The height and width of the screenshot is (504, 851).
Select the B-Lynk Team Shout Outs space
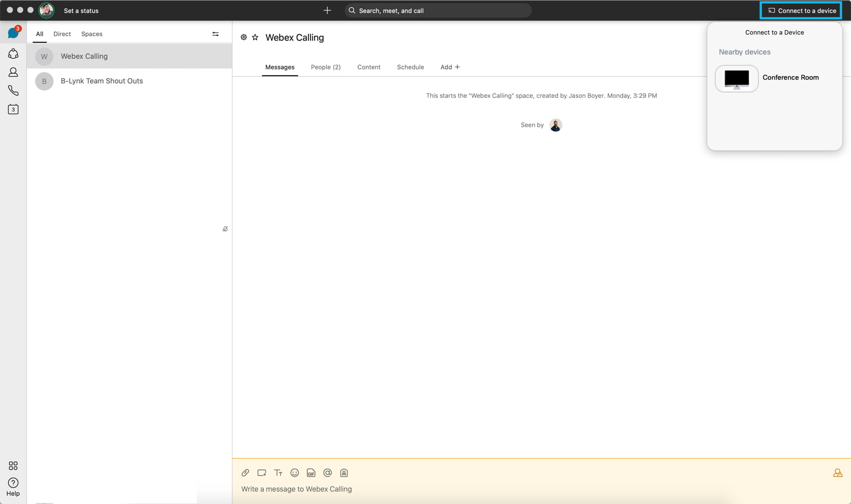click(130, 81)
